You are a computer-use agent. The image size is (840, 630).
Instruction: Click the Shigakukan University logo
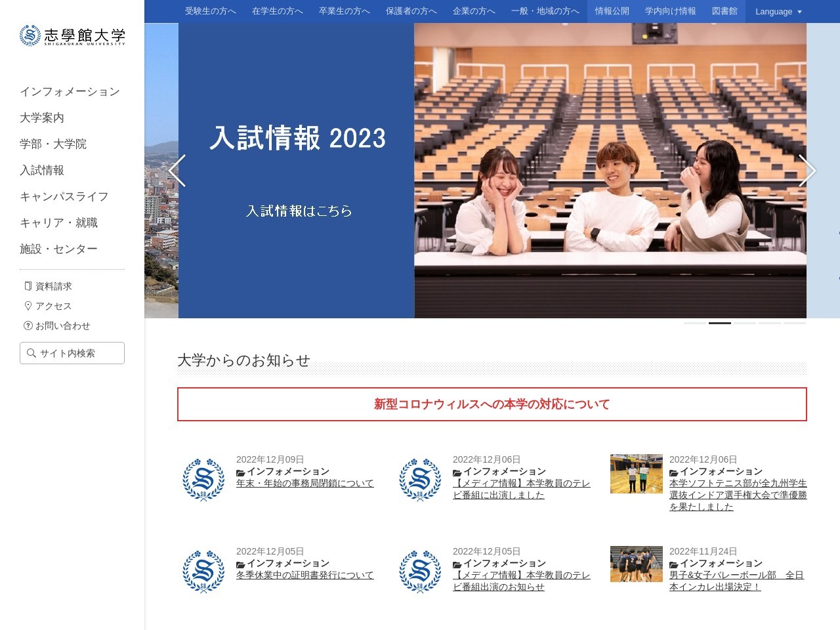pos(72,35)
